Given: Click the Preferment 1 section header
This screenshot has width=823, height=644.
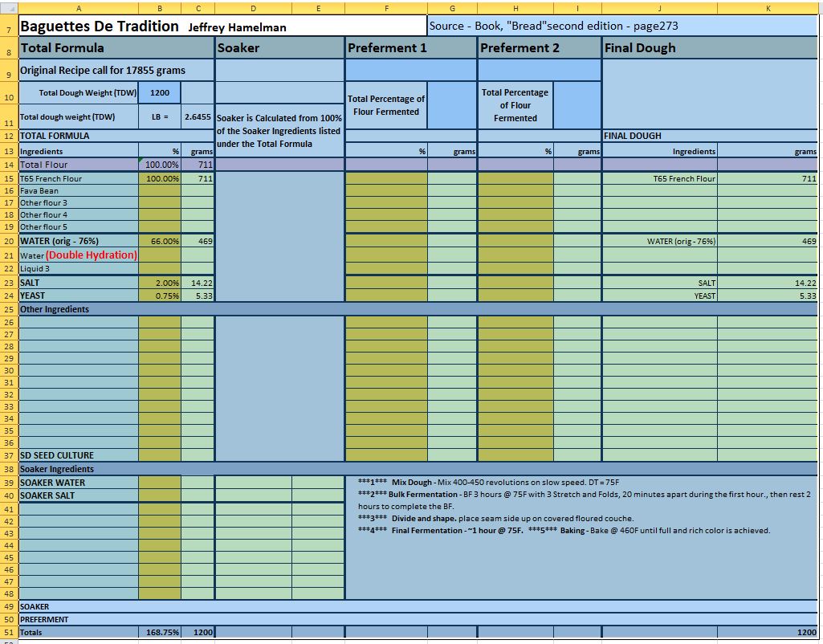Looking at the screenshot, I should (411, 48).
